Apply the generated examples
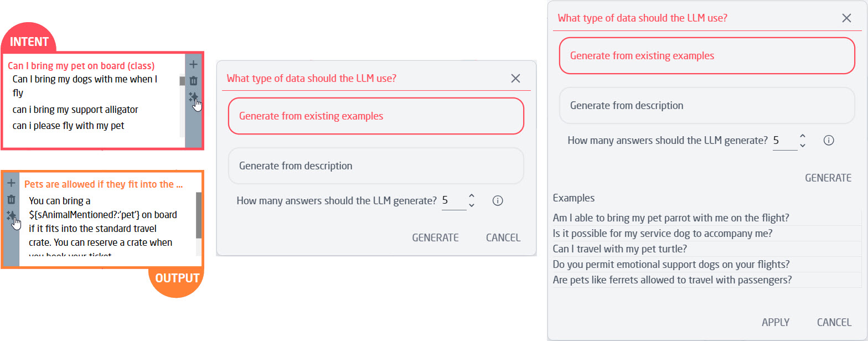868x341 pixels. (776, 322)
